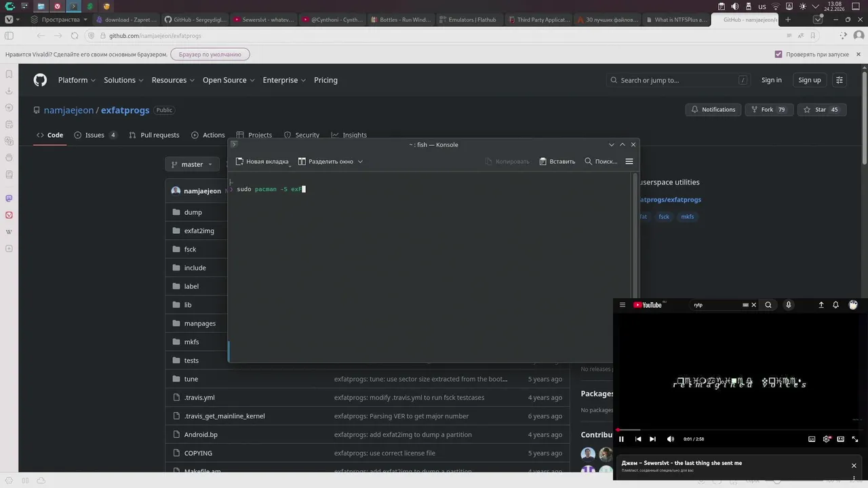Open YouTube account avatar

coord(853,305)
